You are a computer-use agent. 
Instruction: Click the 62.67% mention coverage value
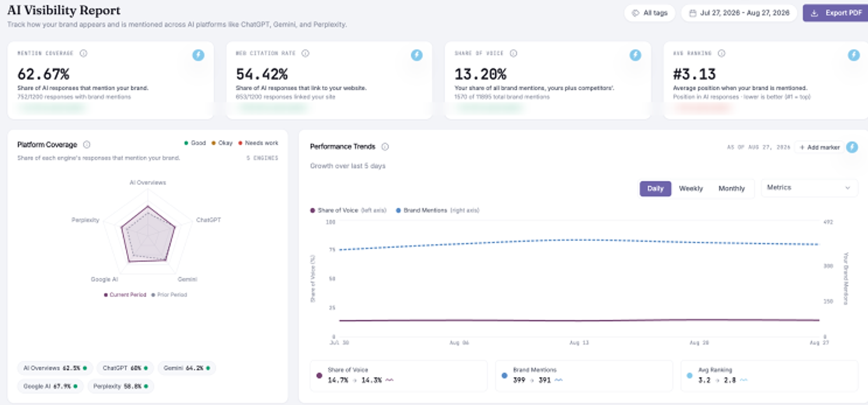pos(43,74)
